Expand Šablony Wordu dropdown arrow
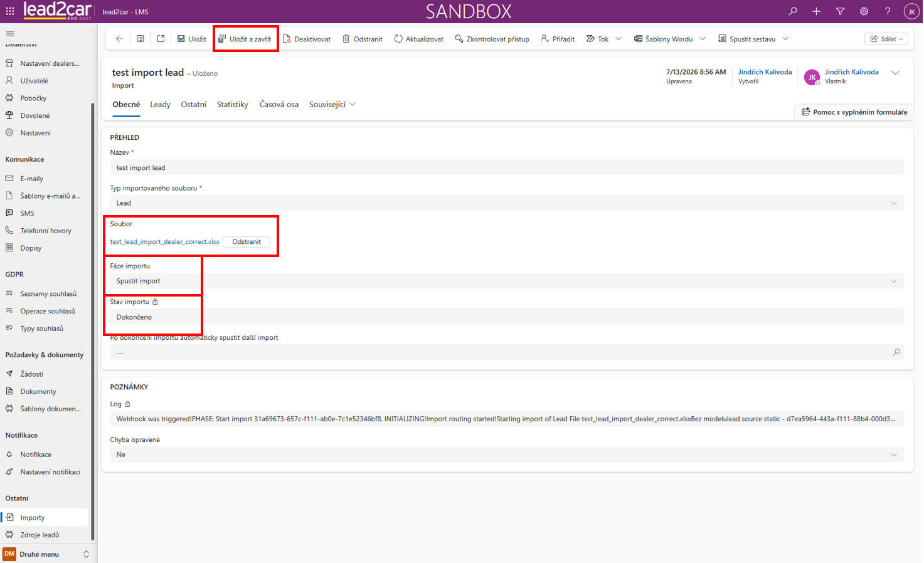The width and height of the screenshot is (924, 563). (x=703, y=39)
